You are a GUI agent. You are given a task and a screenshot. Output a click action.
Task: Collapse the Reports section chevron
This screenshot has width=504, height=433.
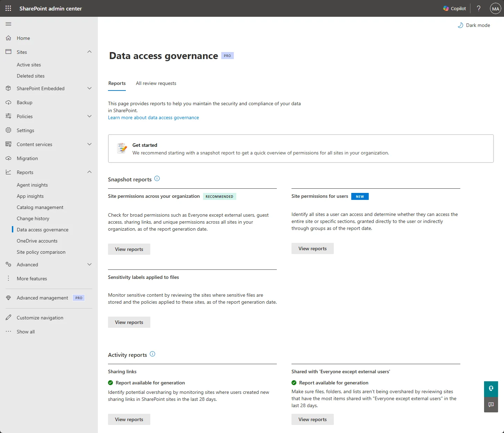[89, 172]
